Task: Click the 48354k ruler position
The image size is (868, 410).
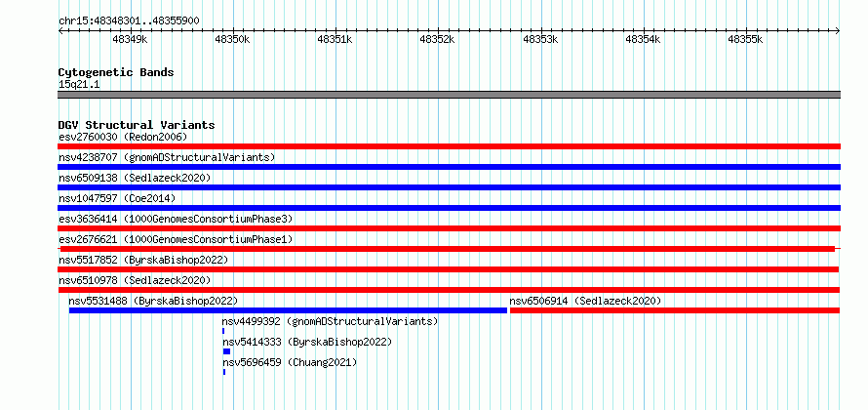Action: coord(644,39)
